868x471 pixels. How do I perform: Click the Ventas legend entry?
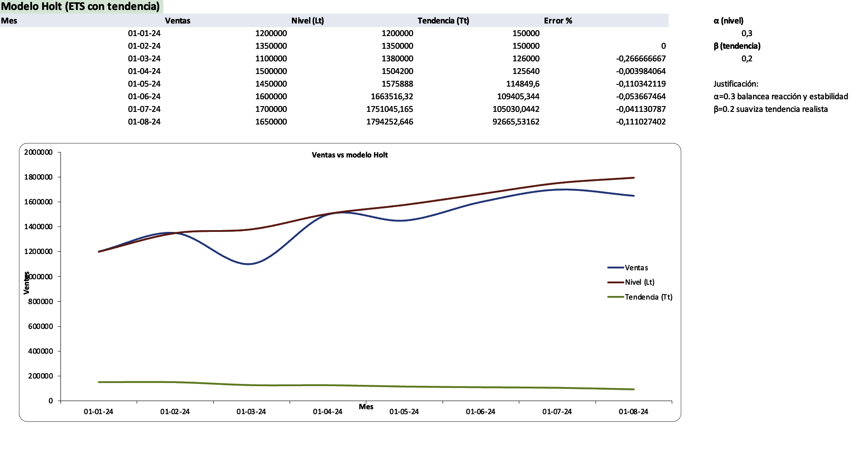pyautogui.click(x=636, y=267)
